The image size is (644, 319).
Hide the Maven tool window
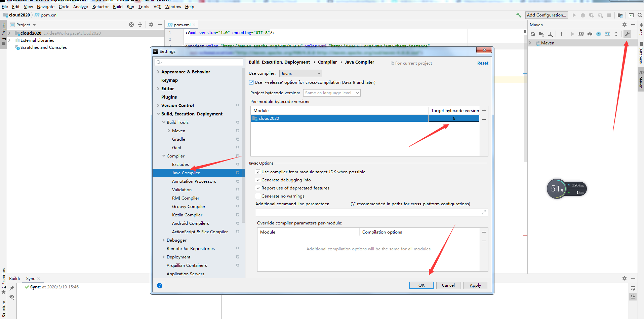pos(633,25)
